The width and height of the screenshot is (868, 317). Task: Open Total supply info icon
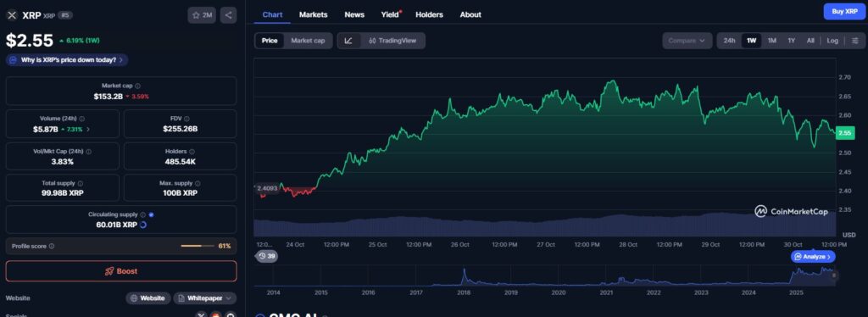click(x=81, y=183)
